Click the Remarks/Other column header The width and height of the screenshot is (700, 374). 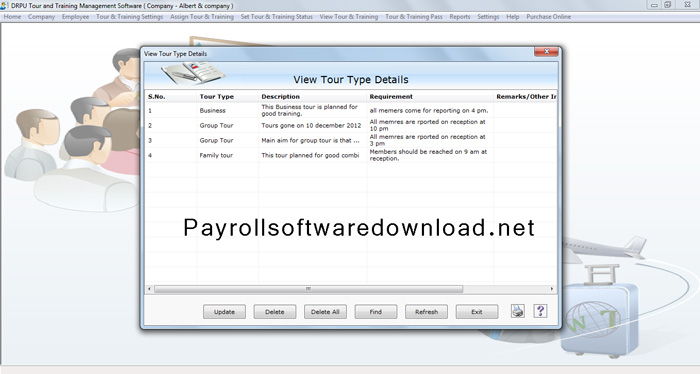tap(525, 96)
